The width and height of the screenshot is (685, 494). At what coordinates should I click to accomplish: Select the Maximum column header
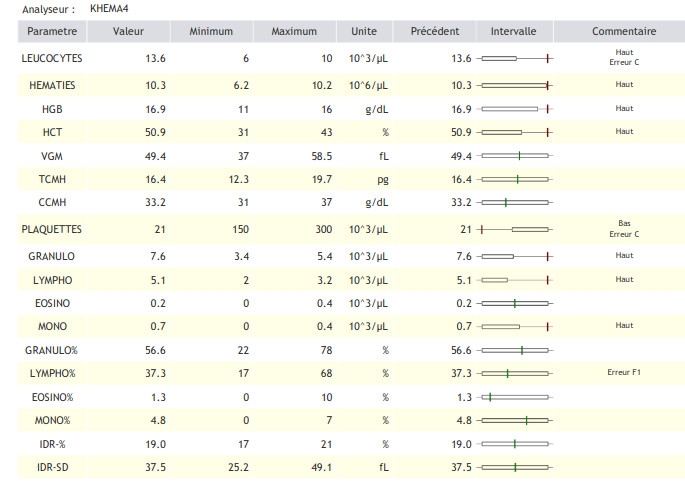293,32
